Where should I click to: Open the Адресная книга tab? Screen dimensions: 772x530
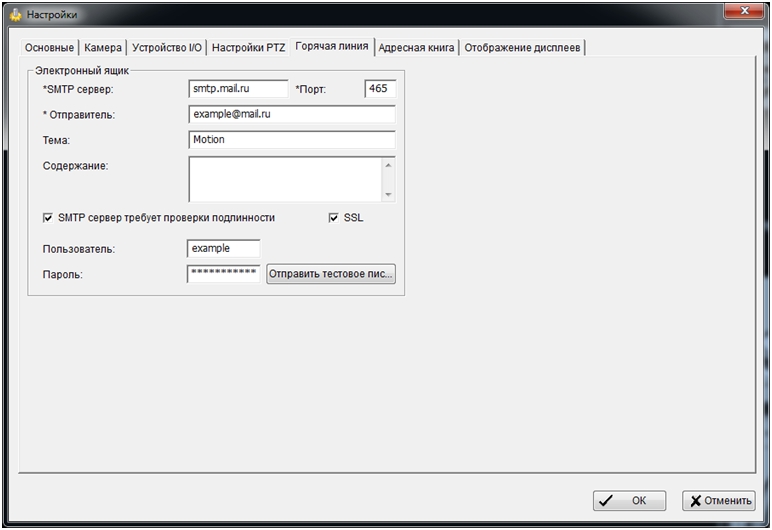(416, 48)
